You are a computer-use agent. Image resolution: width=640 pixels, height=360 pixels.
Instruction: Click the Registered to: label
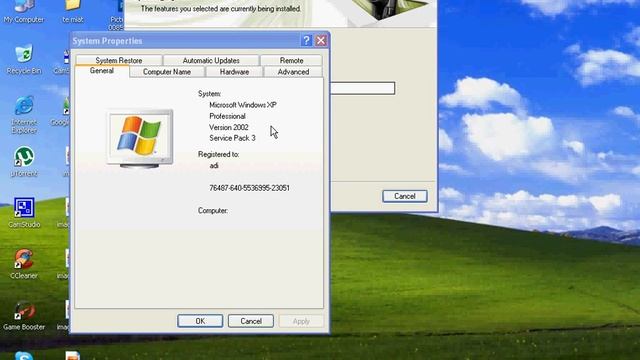pos(218,154)
